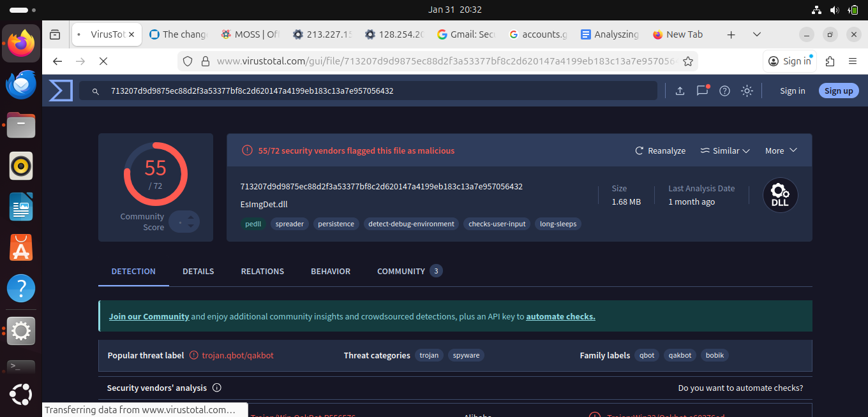Open Firefox extensions puzzle icon
868x417 pixels.
click(x=830, y=61)
